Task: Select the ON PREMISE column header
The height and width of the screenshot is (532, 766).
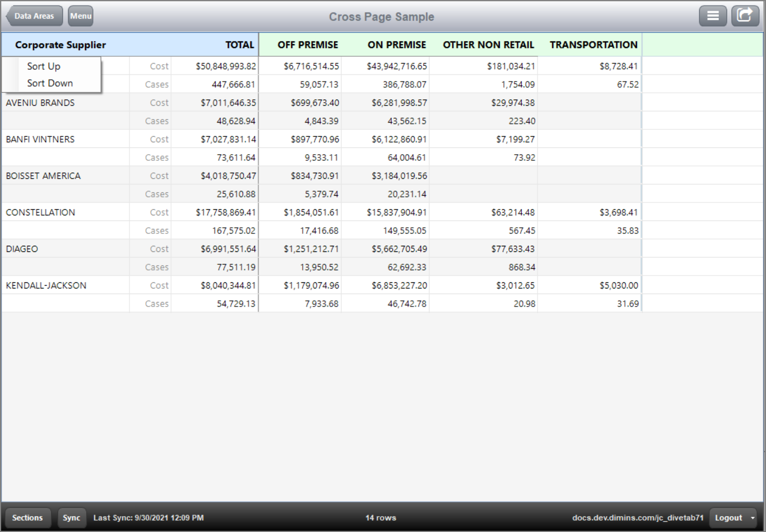Action: tap(397, 45)
